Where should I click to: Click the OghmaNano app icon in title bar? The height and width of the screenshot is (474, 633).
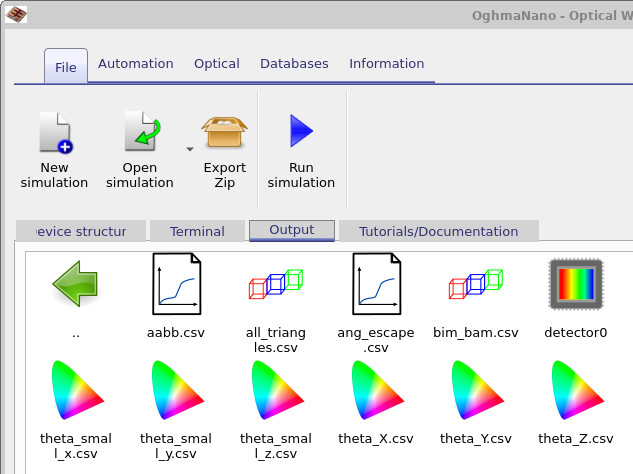point(16,15)
